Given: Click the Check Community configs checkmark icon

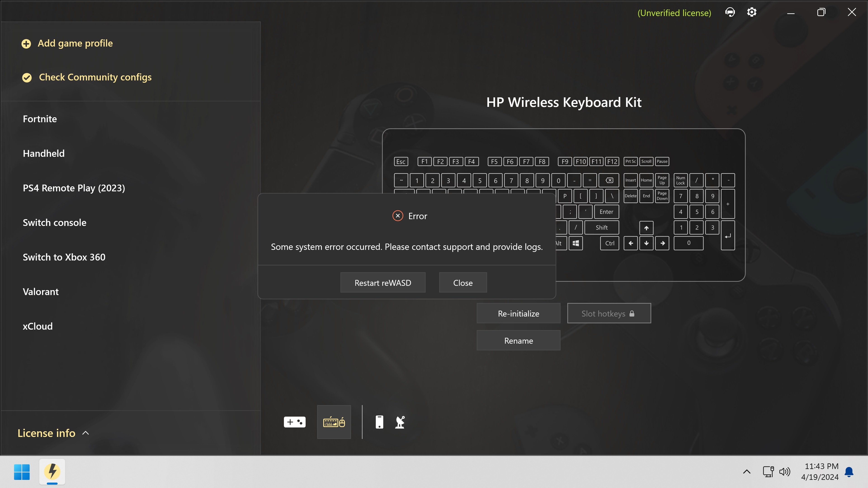Looking at the screenshot, I should click(27, 77).
